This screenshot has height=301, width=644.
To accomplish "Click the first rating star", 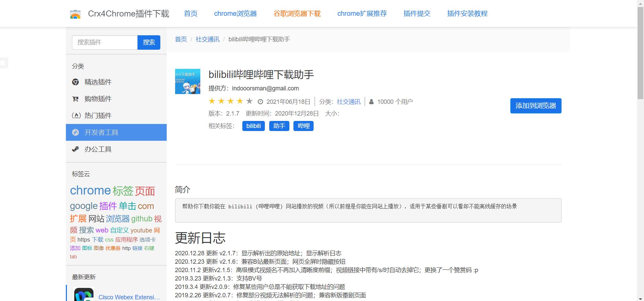I will [212, 101].
